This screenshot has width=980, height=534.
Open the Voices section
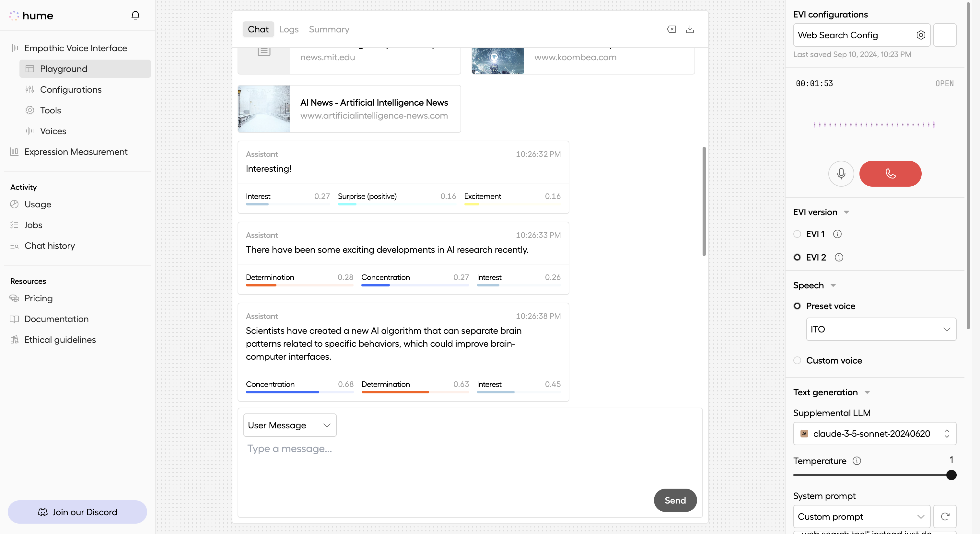pos(53,131)
